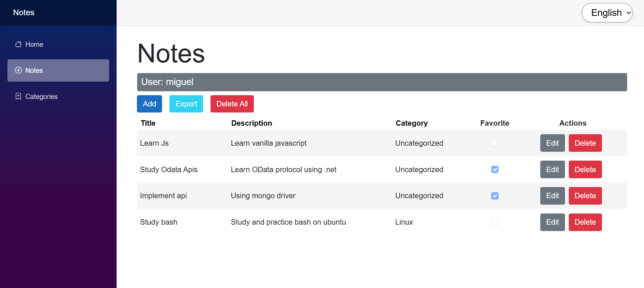Click the User: miguel banner

382,82
